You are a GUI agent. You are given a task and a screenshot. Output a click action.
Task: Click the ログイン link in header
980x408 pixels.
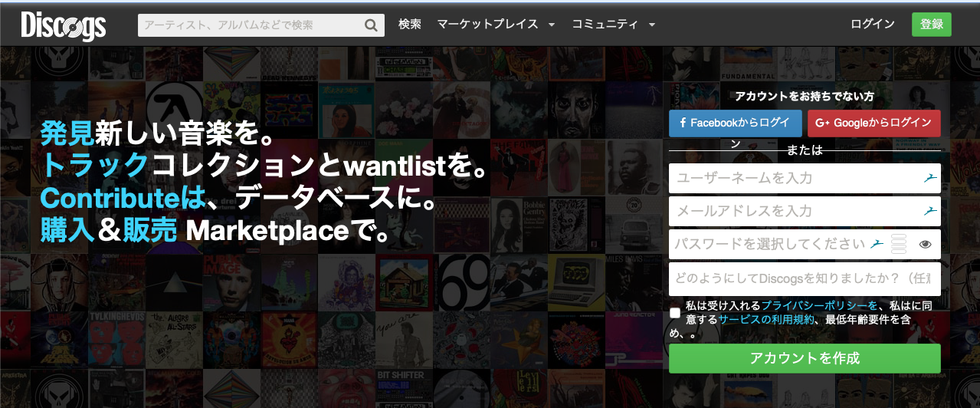[872, 25]
